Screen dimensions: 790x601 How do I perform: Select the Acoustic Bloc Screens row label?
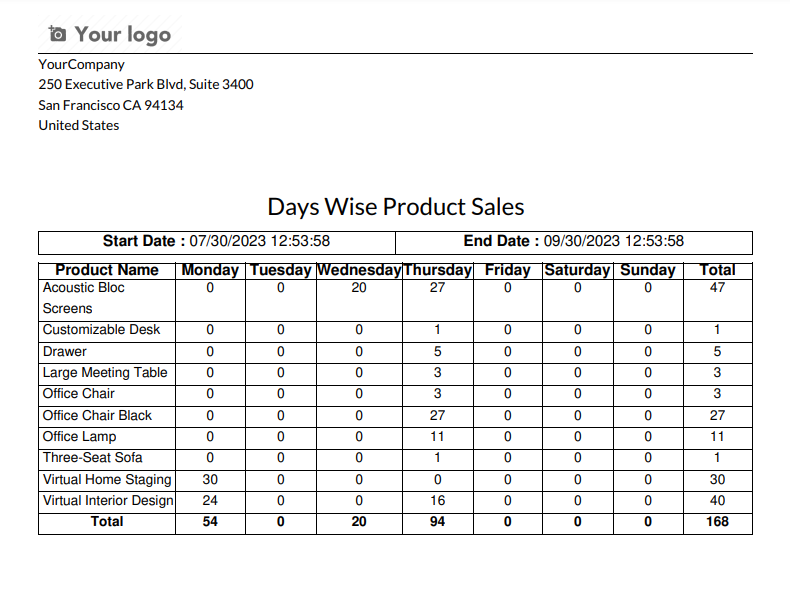[84, 298]
